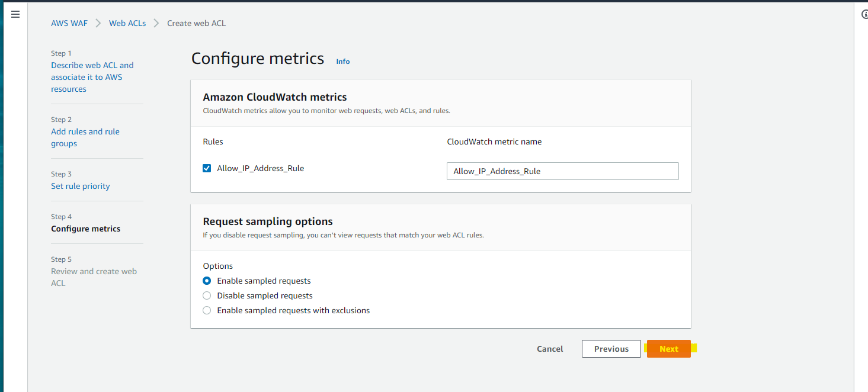This screenshot has width=868, height=392.
Task: Open the help panel icon at top right
Action: (864, 15)
